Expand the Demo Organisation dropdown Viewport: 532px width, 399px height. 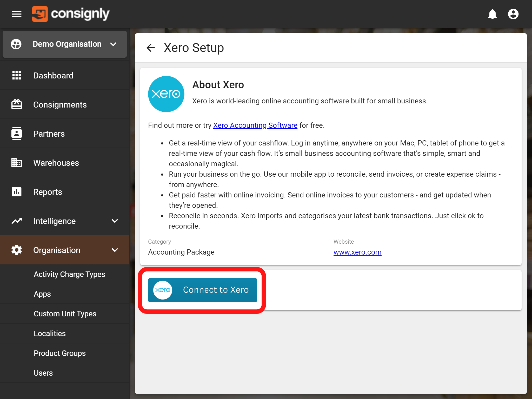tap(113, 44)
